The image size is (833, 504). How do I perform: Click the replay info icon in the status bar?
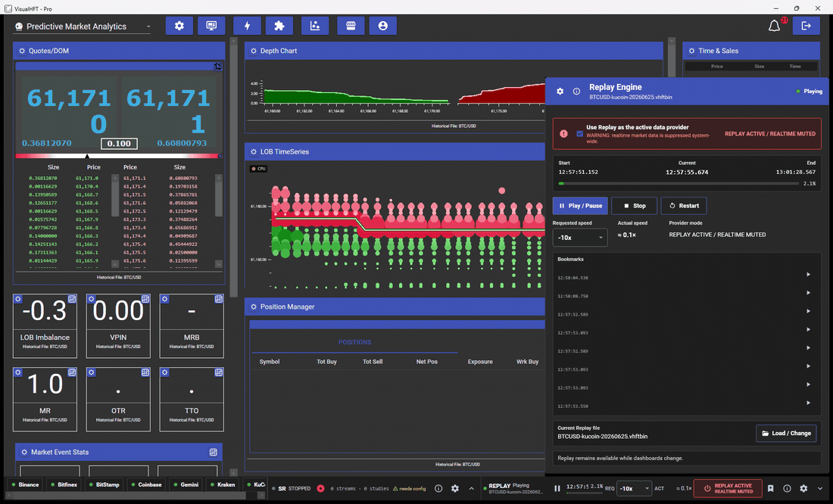(x=788, y=489)
